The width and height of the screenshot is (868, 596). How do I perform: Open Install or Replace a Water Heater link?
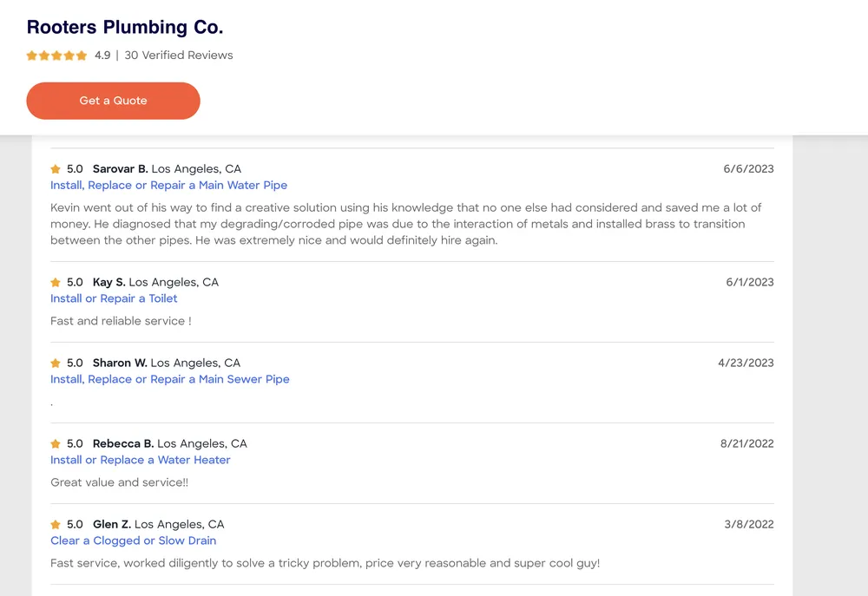141,460
